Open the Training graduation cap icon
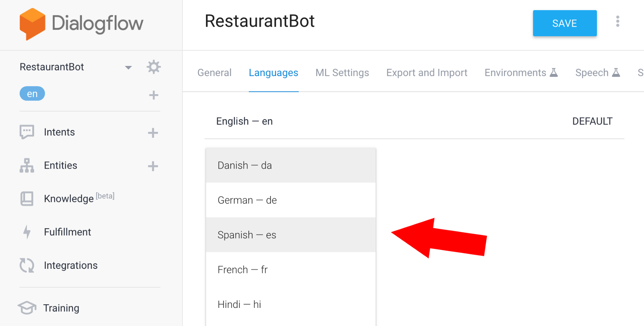Screen dimensions: 644x326 (x=27, y=308)
